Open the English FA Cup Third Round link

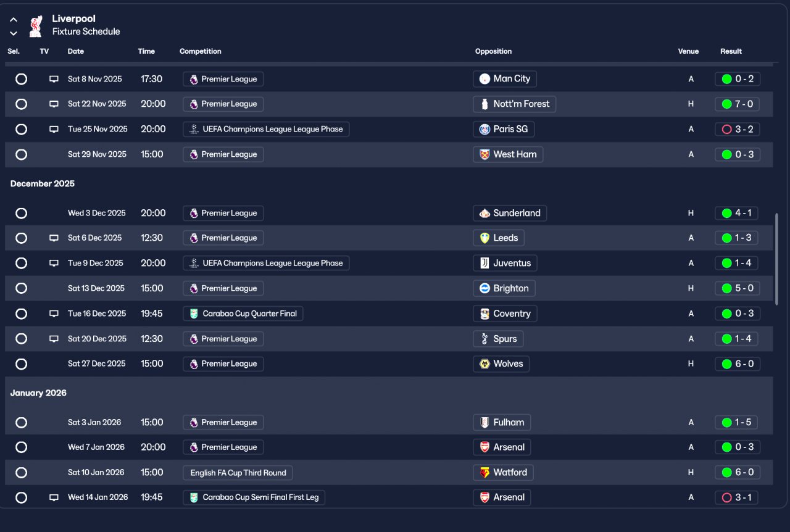(x=238, y=473)
